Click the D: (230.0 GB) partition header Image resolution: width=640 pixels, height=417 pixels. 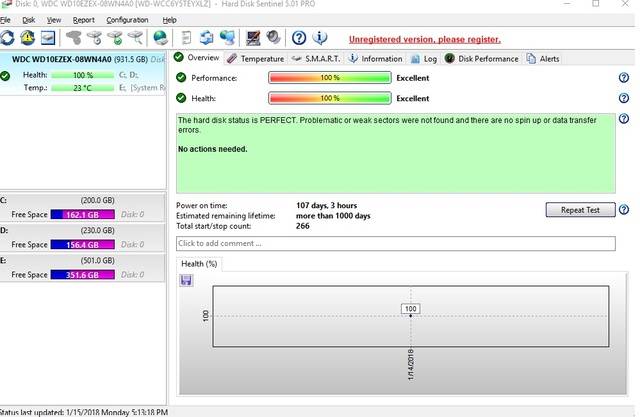pyautogui.click(x=82, y=231)
